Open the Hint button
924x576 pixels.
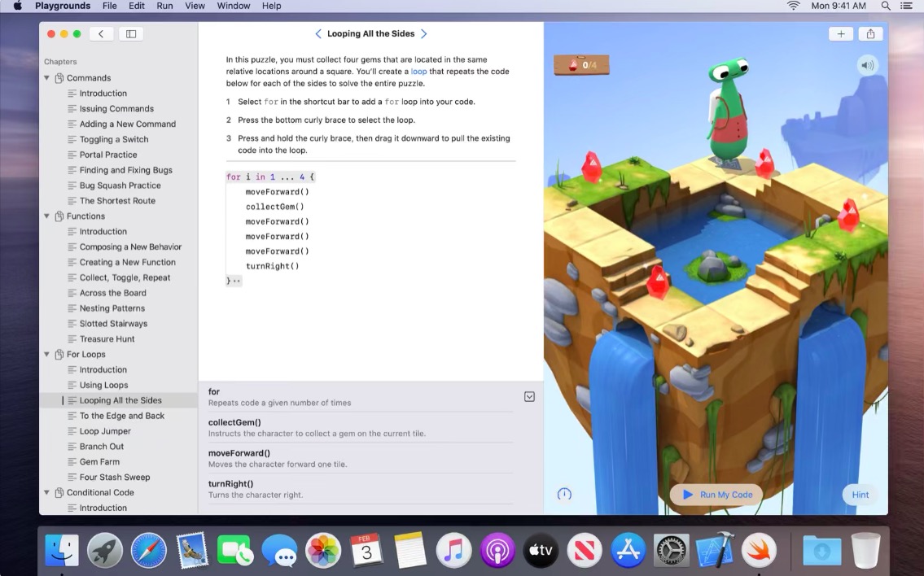860,495
